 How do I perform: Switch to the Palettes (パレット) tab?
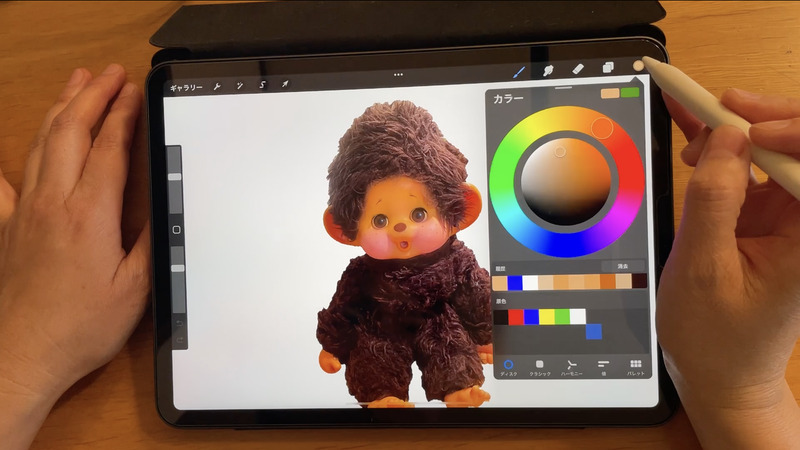point(636,366)
